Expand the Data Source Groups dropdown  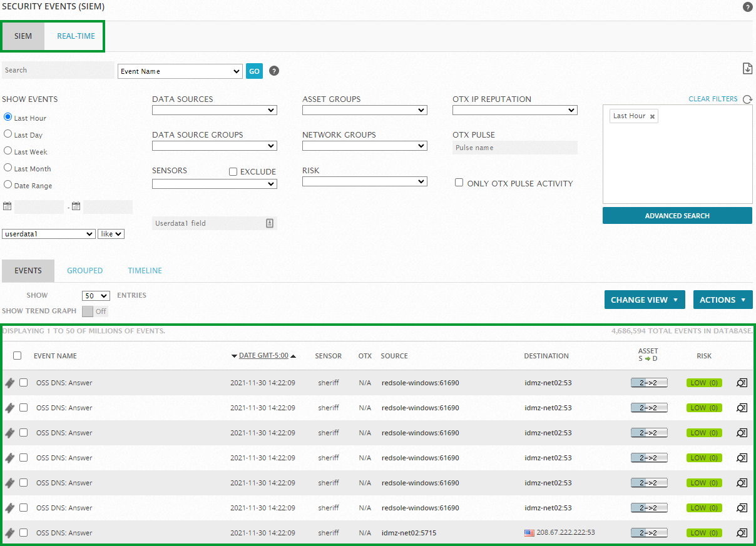[x=215, y=146]
